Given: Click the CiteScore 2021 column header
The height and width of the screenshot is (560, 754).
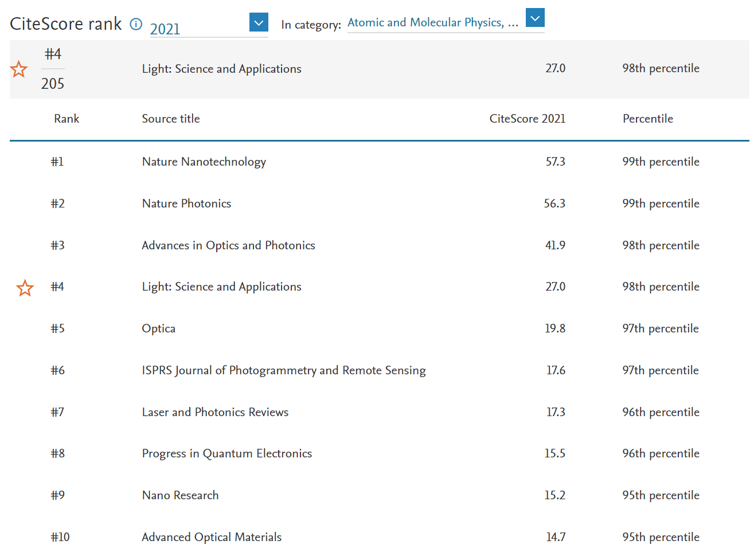Looking at the screenshot, I should coord(527,119).
